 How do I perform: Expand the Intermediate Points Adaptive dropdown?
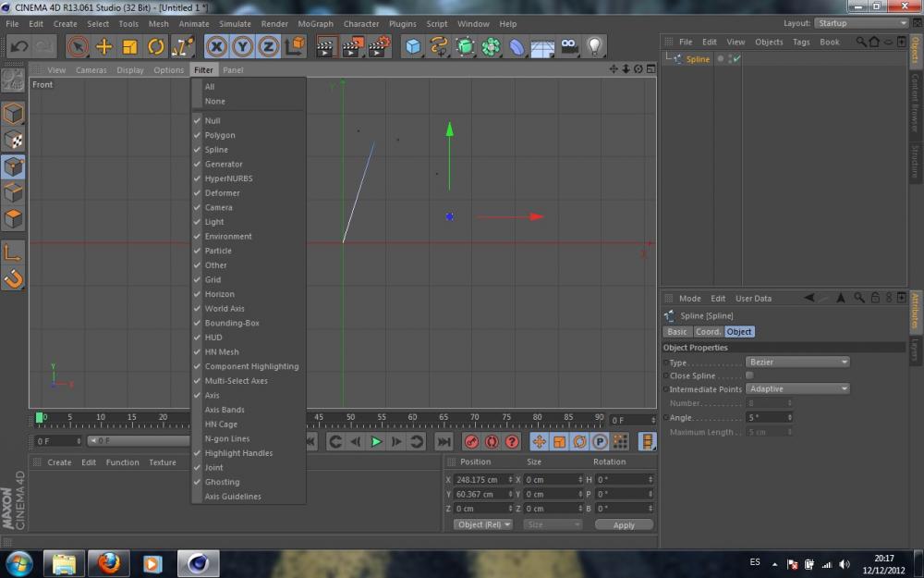[x=797, y=389]
